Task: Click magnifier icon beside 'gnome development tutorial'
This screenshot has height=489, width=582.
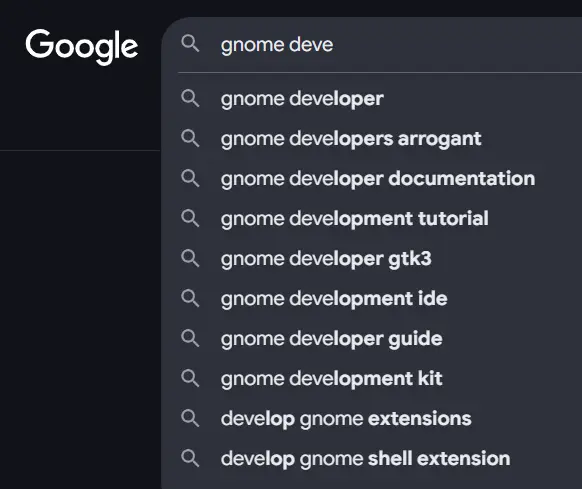Action: coord(190,218)
